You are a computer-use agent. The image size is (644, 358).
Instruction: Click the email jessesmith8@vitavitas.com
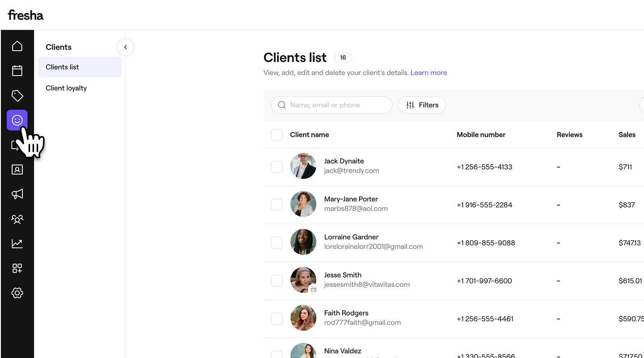pos(367,285)
